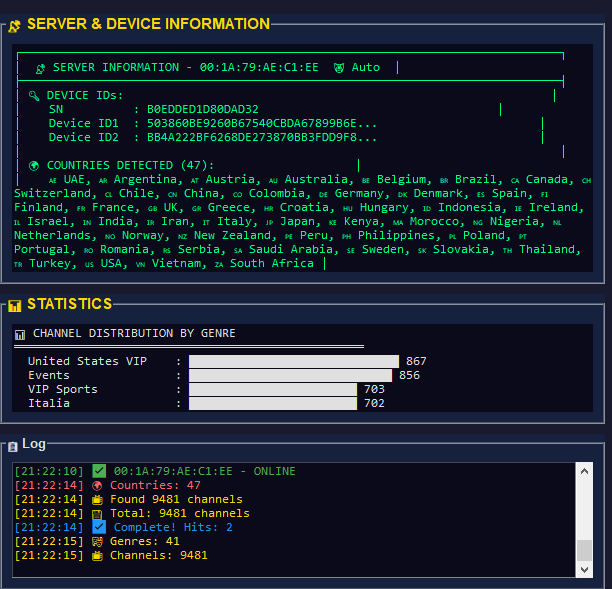Screen dimensions: 612x589
Task: Click the CHANNEL DISTRIBUTION BY GENRE heading
Action: click(134, 333)
